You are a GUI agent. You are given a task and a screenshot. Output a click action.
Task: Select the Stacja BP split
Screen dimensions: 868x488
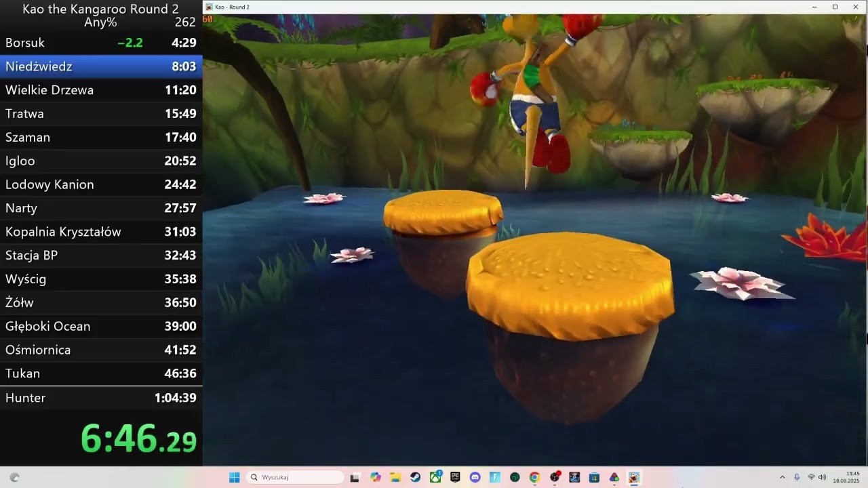[x=101, y=256]
